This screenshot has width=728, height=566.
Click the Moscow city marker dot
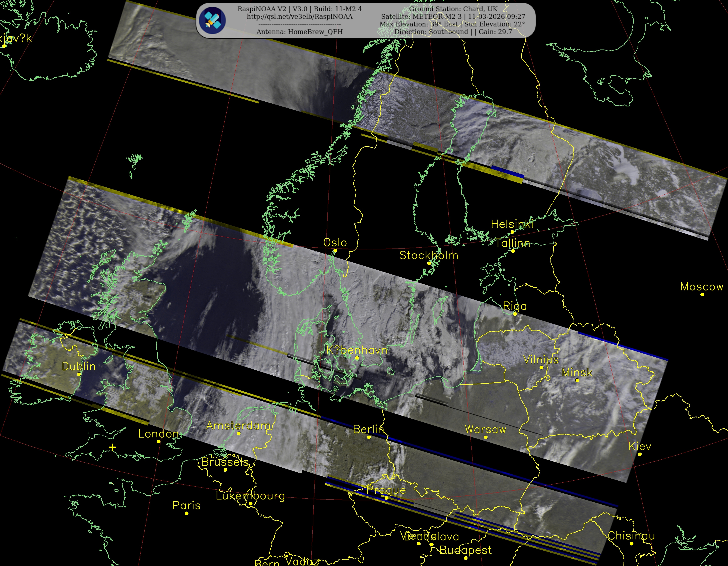click(x=702, y=294)
